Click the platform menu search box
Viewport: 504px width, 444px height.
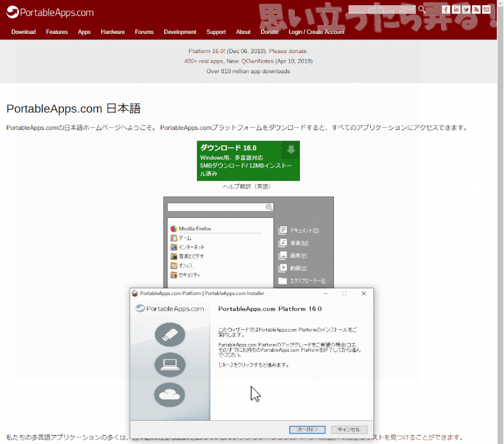tap(220, 207)
